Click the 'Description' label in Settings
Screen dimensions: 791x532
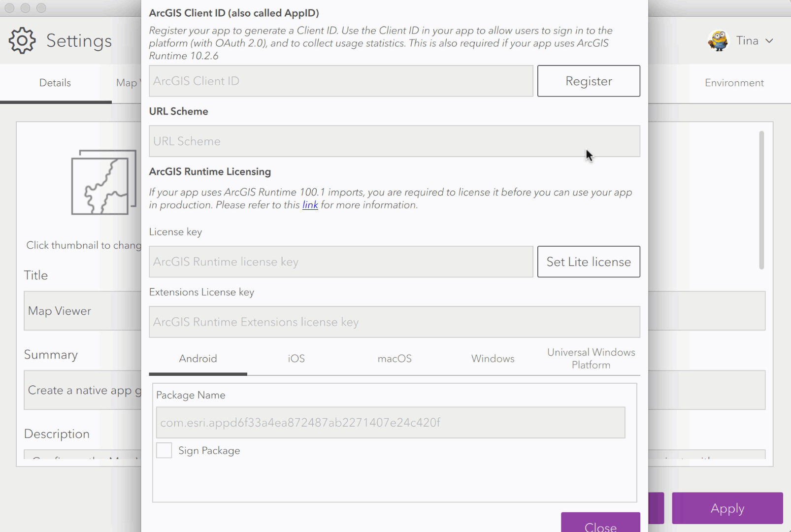pos(57,434)
